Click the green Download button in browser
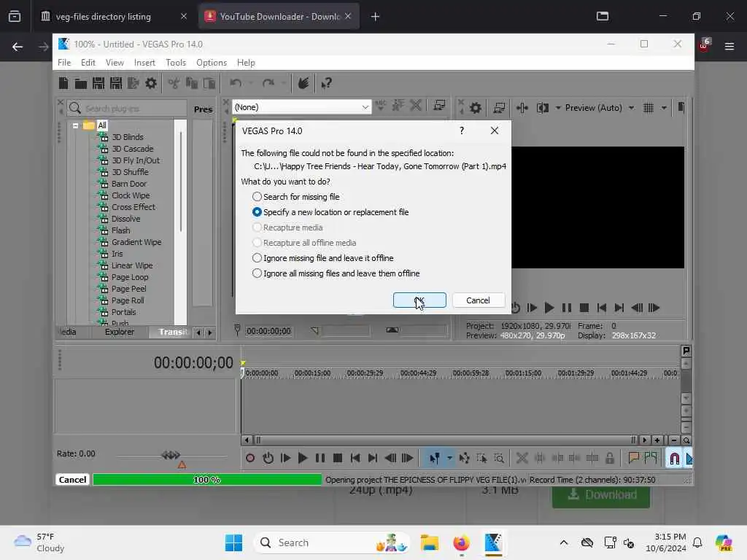This screenshot has height=560, width=747. (x=601, y=495)
